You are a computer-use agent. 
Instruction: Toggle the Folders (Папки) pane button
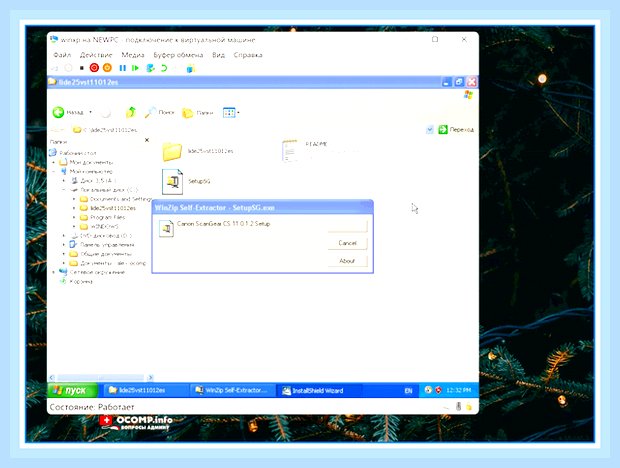[198, 113]
